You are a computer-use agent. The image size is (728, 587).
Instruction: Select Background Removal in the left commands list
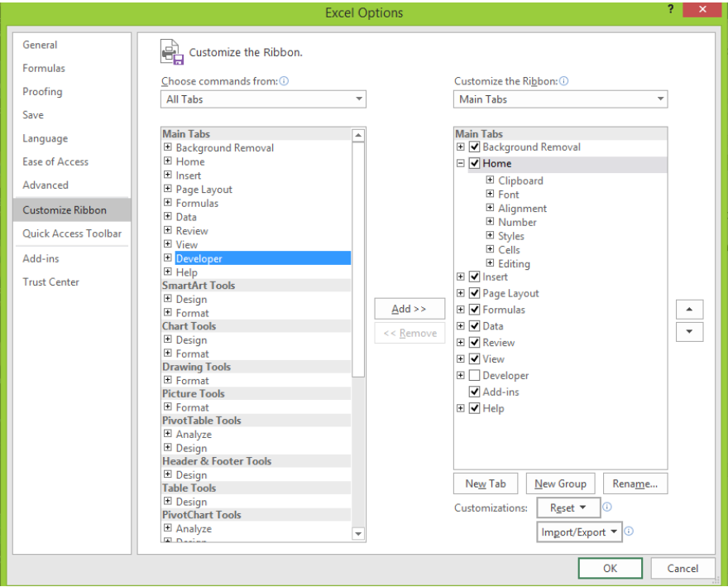coord(225,148)
